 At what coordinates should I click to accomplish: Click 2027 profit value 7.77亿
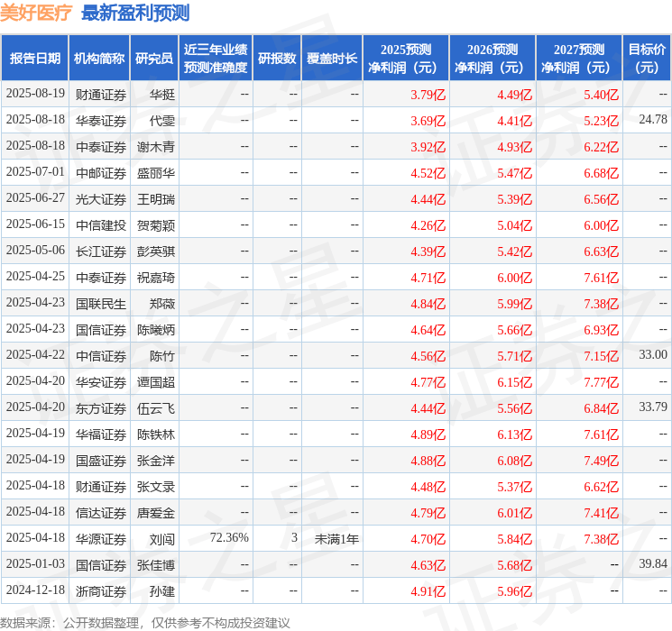click(601, 381)
